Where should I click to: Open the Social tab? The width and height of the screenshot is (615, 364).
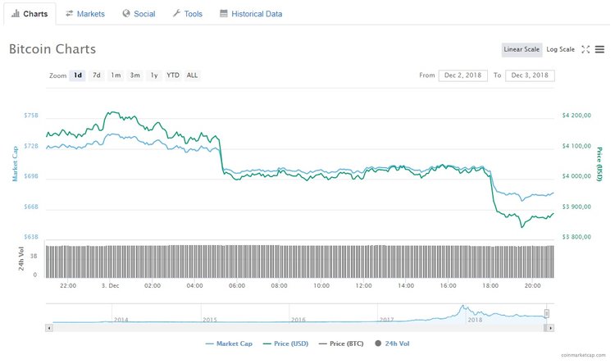click(139, 14)
